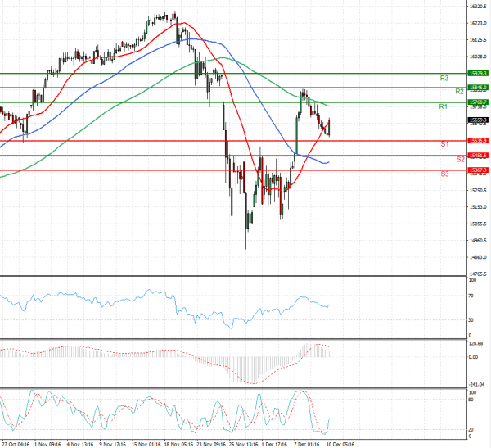Click the 30 level on RSI scale
Viewport: 491px width, 448px height.
pos(471,320)
